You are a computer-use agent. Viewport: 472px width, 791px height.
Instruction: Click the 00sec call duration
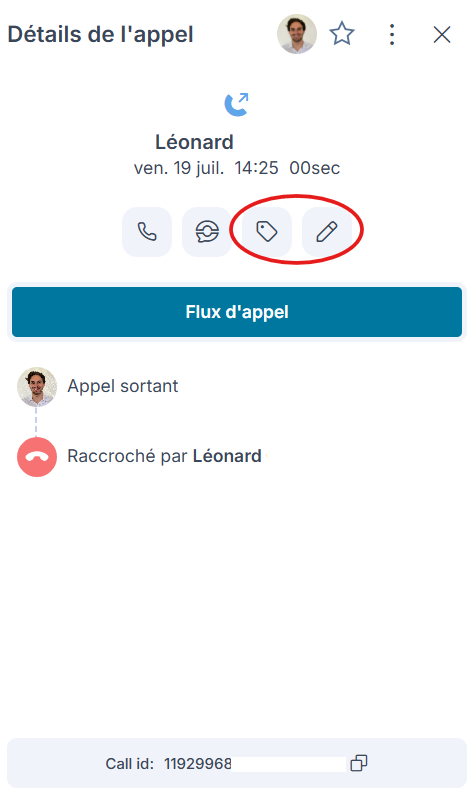click(x=315, y=168)
